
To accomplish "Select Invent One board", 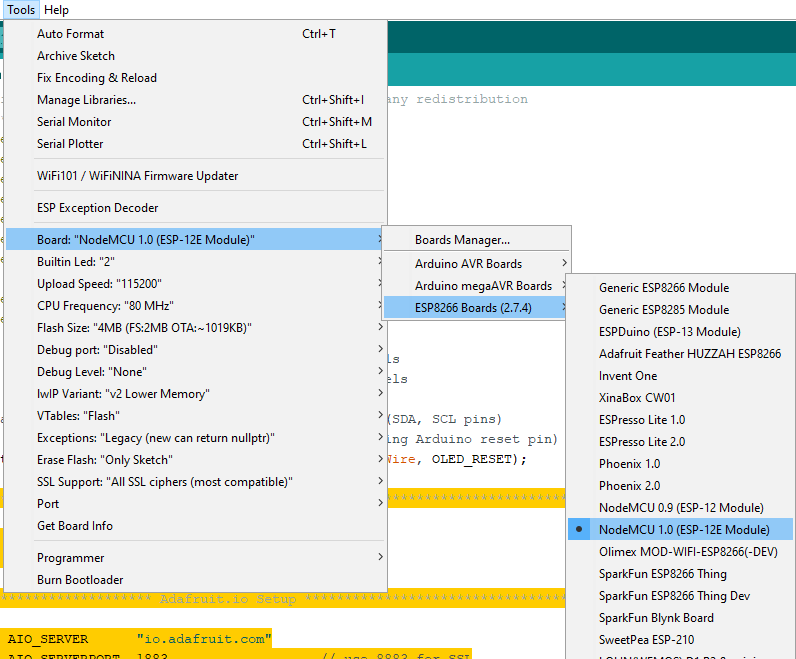I will [x=680, y=376].
